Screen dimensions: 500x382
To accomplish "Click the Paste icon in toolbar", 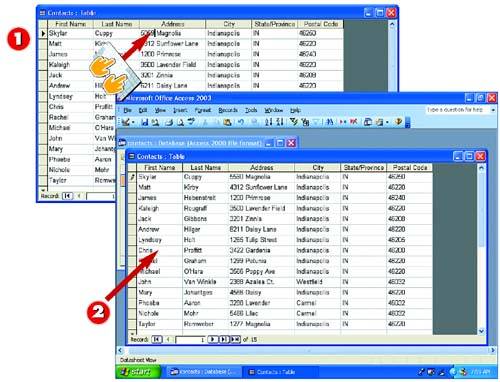I will 227,122.
